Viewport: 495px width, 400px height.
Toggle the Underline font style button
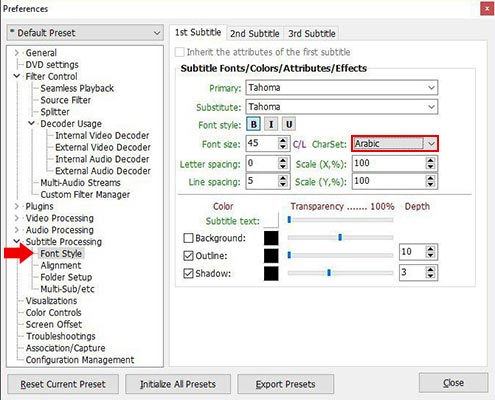click(x=289, y=125)
